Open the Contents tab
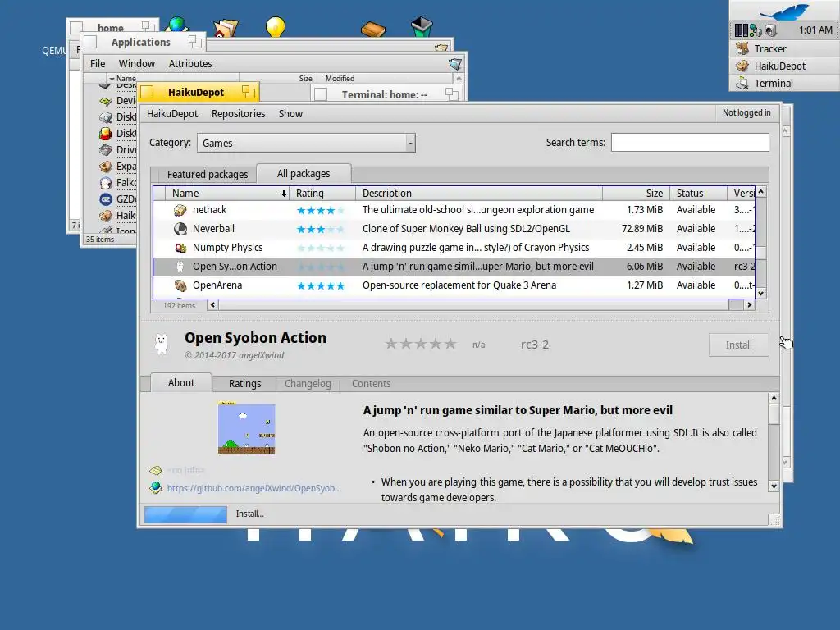This screenshot has height=630, width=840. pos(371,384)
